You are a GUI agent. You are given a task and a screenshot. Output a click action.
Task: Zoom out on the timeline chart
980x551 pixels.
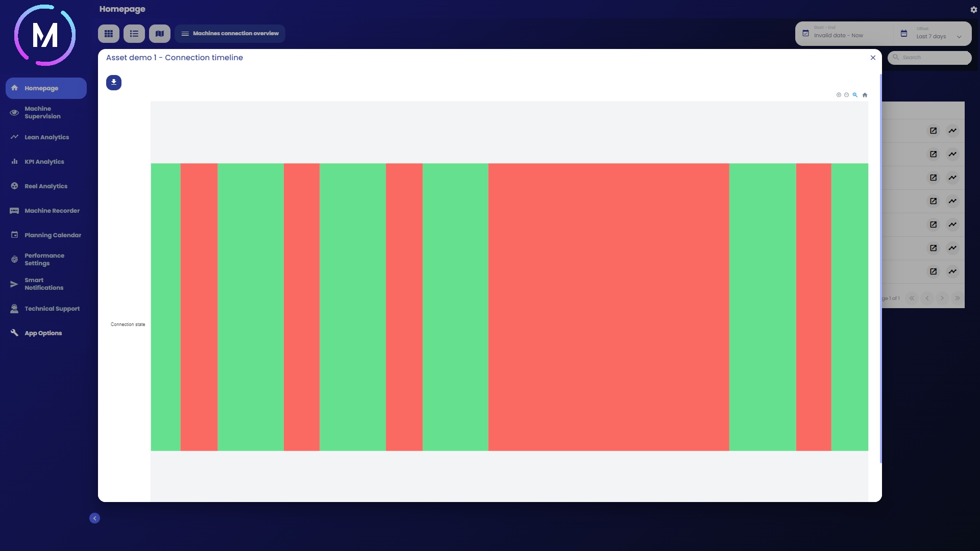(847, 95)
